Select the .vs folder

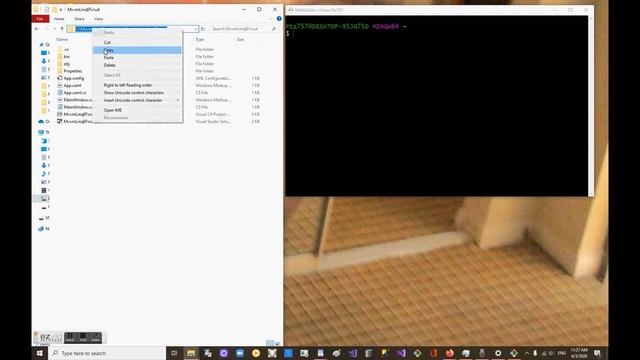(x=66, y=49)
